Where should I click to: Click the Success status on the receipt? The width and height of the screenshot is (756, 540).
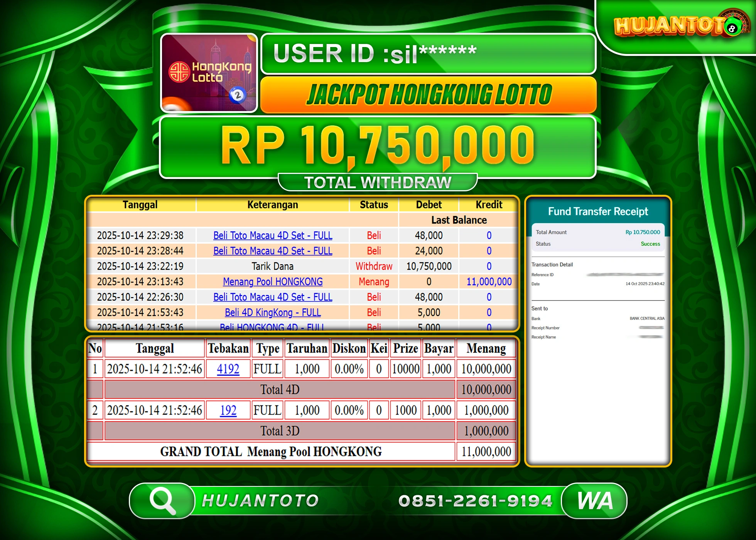650,244
